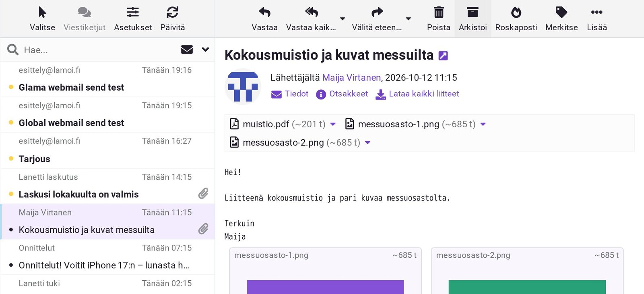Open Onnittelut iPhone 17 message

click(x=107, y=257)
